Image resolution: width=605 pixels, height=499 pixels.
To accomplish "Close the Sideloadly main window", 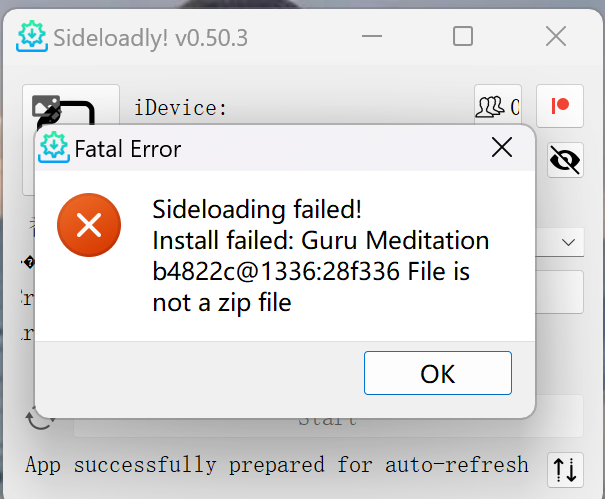I will [x=555, y=37].
